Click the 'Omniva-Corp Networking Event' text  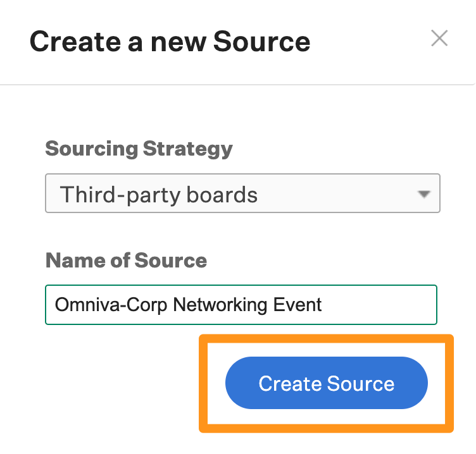189,305
